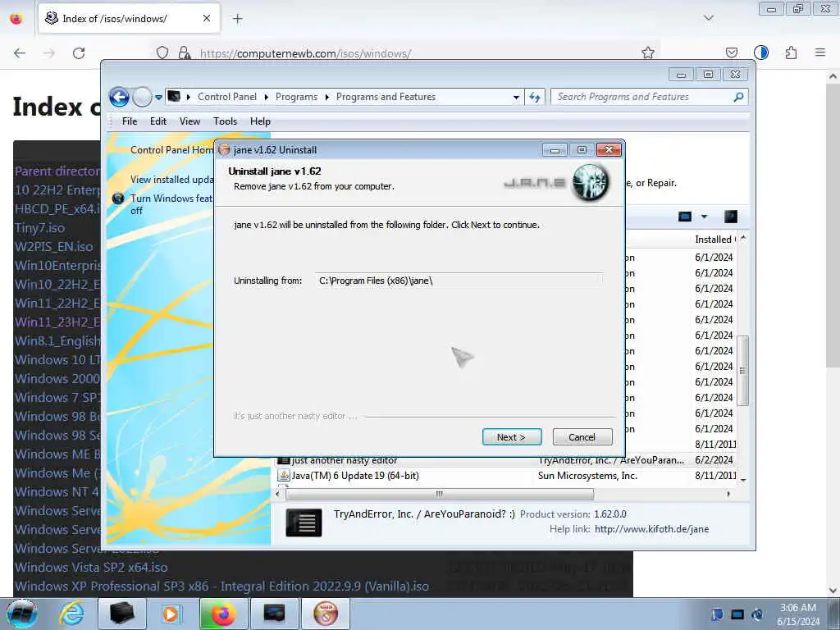Image resolution: width=840 pixels, height=630 pixels.
Task: Open the Firefox list all tabs dropdown
Action: pos(709,18)
